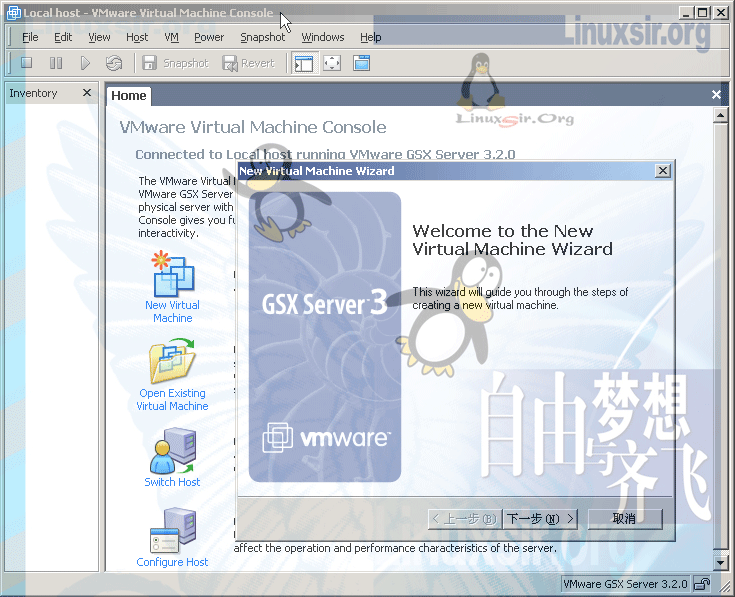Click the power off toolbar icon

[27, 63]
